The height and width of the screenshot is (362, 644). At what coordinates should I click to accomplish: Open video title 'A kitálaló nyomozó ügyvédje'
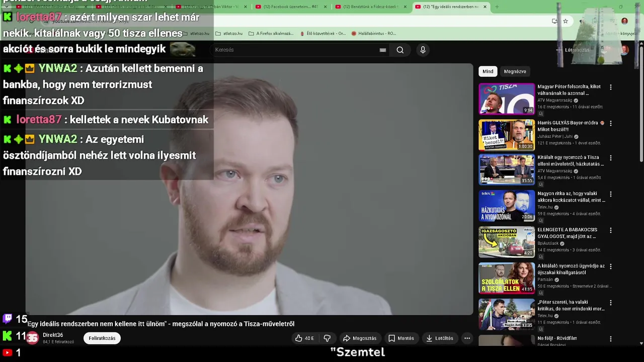(571, 269)
